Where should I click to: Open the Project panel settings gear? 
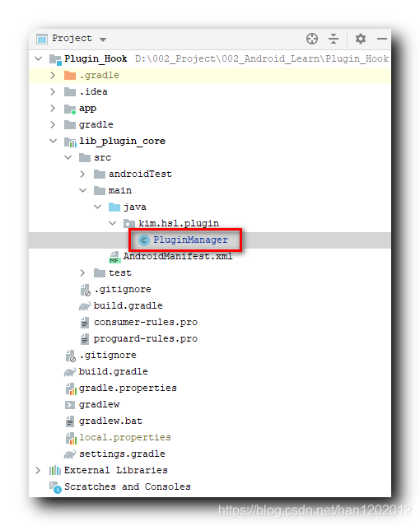point(360,39)
